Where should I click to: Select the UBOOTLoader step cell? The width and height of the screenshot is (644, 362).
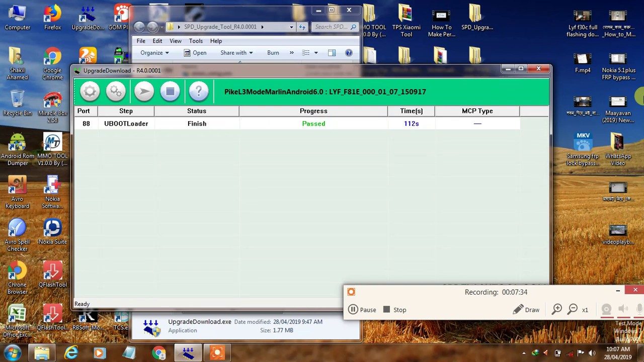[x=126, y=124]
